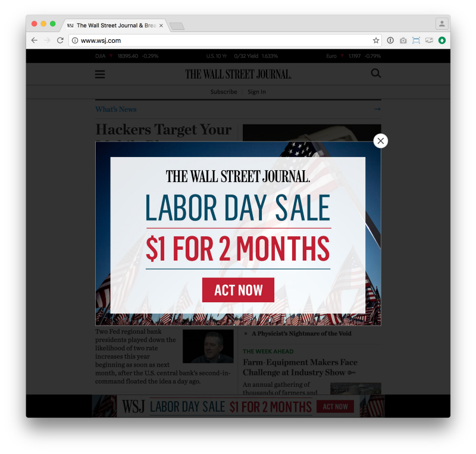Click the Sign In link
The image size is (476, 454).
coord(256,92)
